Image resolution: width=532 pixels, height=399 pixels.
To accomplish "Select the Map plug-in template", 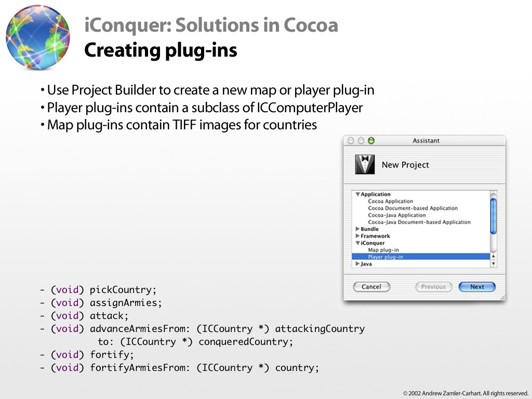I will [x=383, y=250].
